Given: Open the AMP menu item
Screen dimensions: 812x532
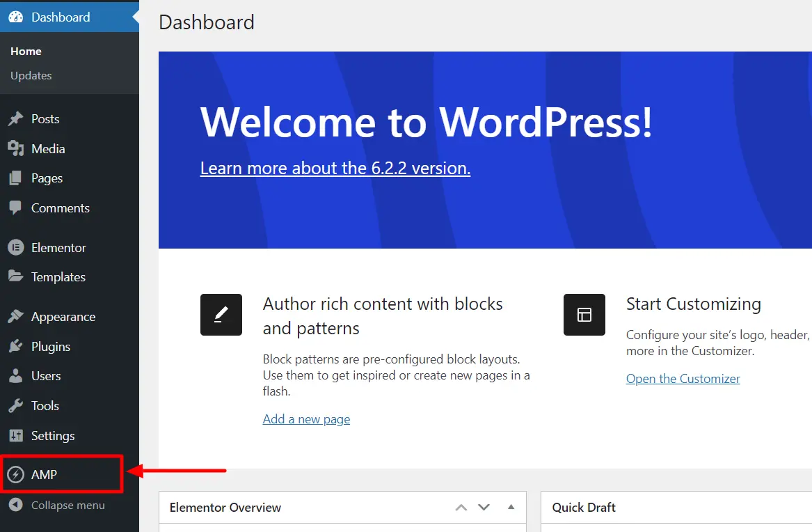Looking at the screenshot, I should point(70,474).
